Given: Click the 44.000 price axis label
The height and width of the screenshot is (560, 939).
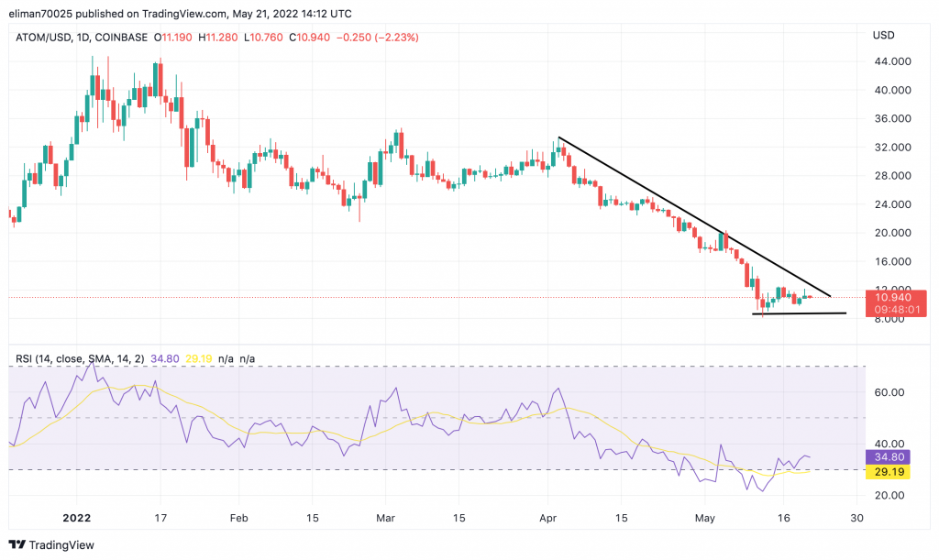Looking at the screenshot, I should coord(893,61).
